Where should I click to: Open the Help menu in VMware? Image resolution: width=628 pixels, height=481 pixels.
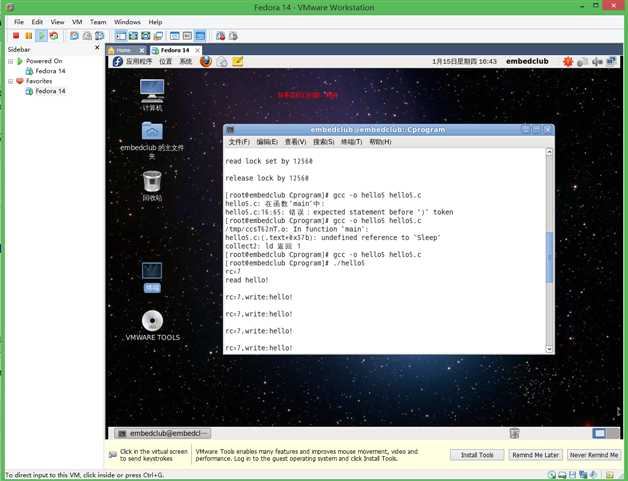(155, 22)
